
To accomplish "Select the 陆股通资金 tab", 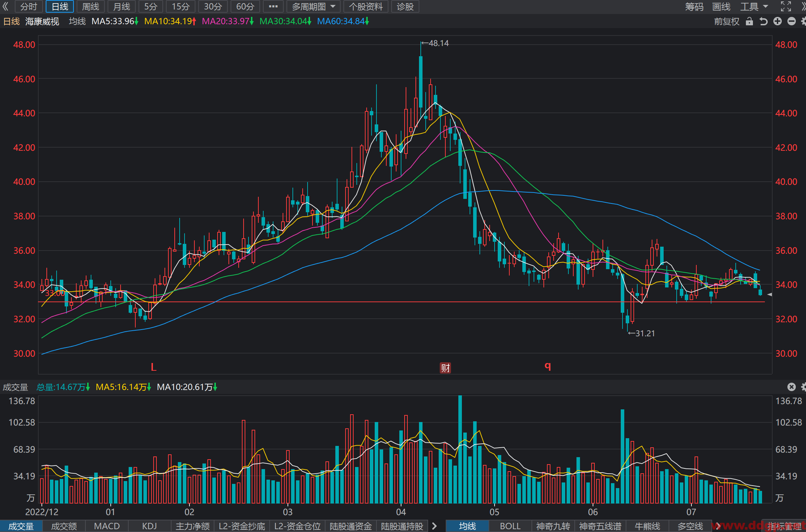I will [351, 526].
